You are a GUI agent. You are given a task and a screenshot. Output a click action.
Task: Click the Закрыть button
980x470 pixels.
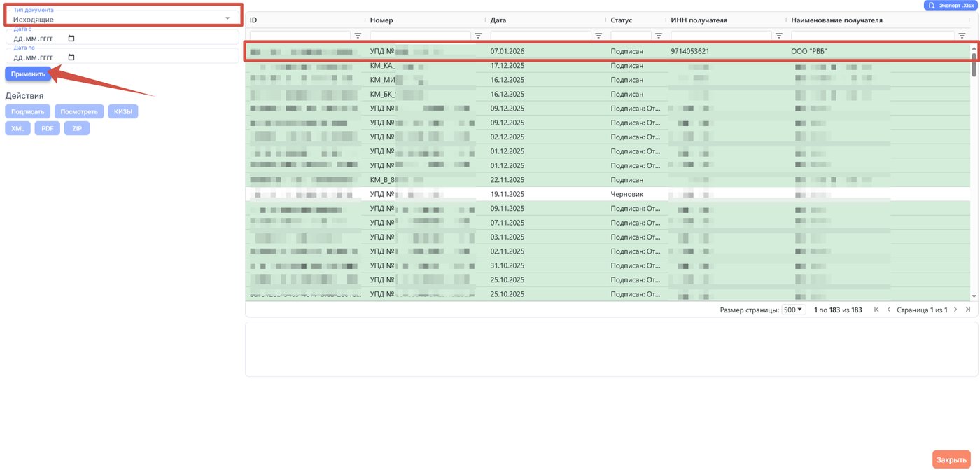coord(951,459)
